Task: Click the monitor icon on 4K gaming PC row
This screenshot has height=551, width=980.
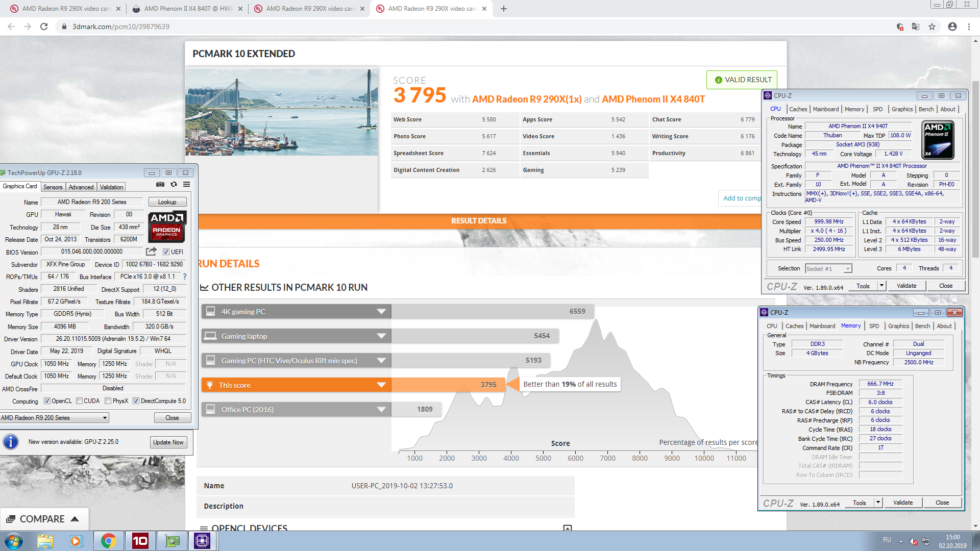Action: pyautogui.click(x=210, y=311)
